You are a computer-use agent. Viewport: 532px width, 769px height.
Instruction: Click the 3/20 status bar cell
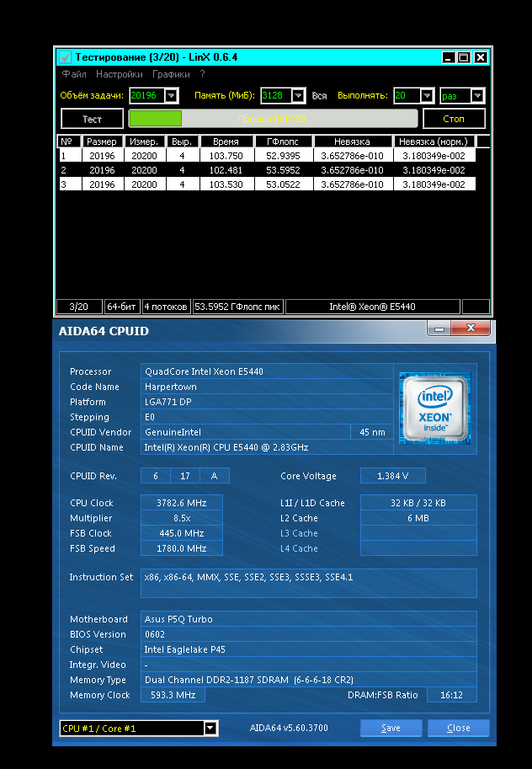(x=79, y=307)
